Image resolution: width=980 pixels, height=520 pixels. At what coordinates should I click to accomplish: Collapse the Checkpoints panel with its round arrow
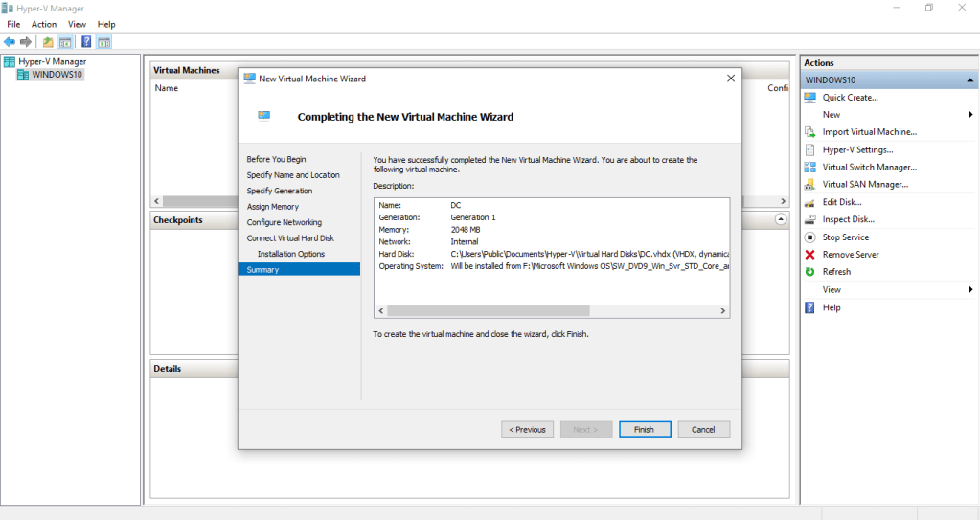click(x=781, y=219)
